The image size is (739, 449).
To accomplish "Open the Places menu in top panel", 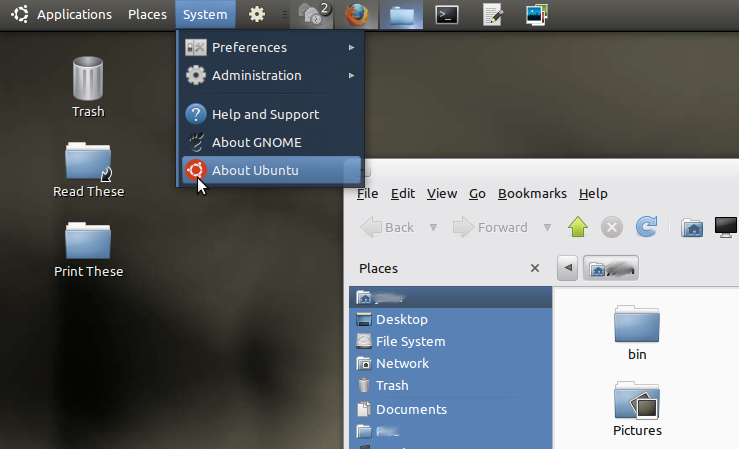I will coord(147,15).
